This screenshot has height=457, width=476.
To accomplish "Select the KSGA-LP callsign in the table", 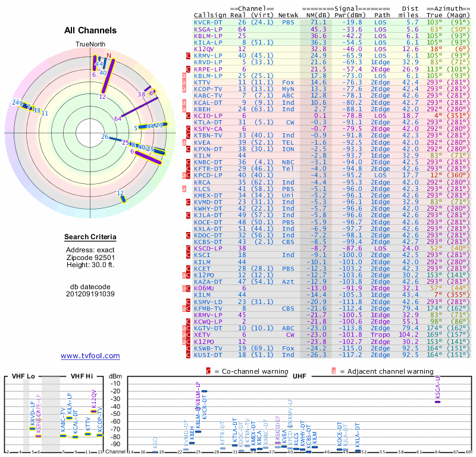I will tap(208, 29).
